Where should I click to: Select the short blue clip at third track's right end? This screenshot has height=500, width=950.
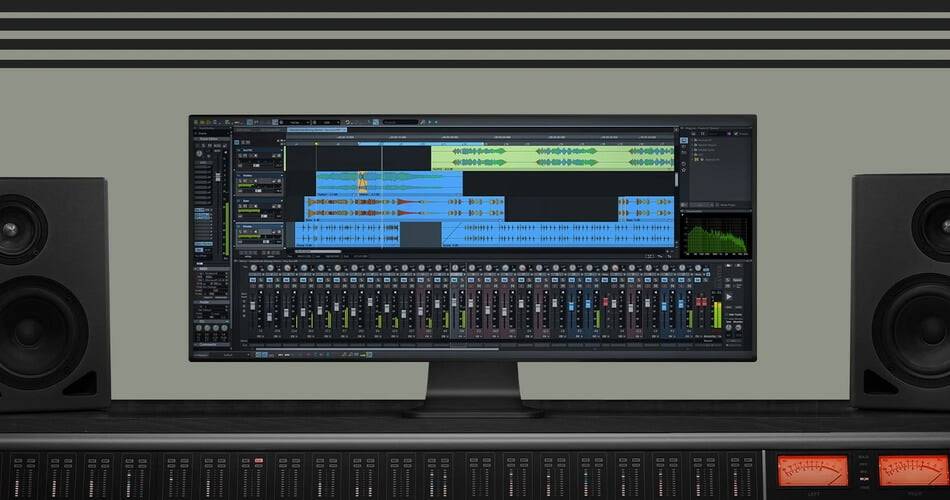pyautogui.click(x=646, y=208)
